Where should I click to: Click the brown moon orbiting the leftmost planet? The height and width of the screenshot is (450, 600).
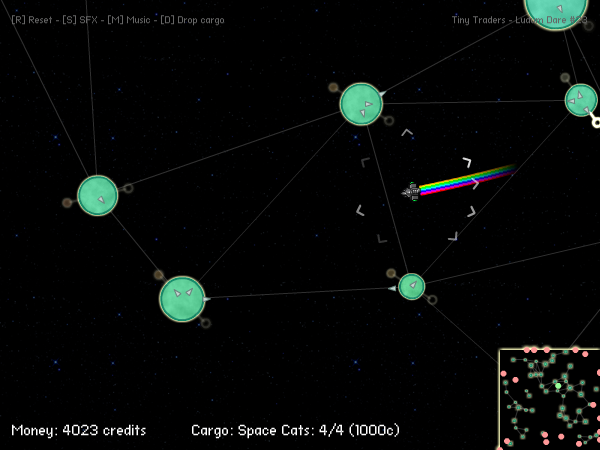[67, 203]
